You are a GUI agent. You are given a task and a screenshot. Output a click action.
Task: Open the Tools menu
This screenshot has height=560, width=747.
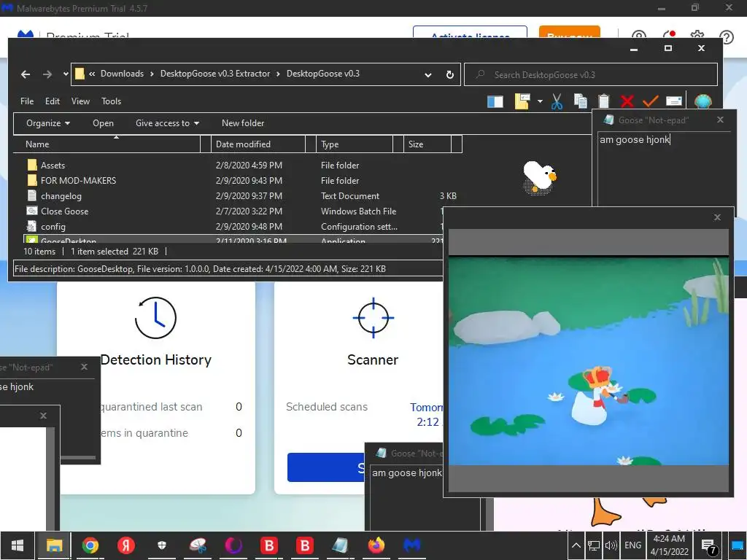coord(111,101)
